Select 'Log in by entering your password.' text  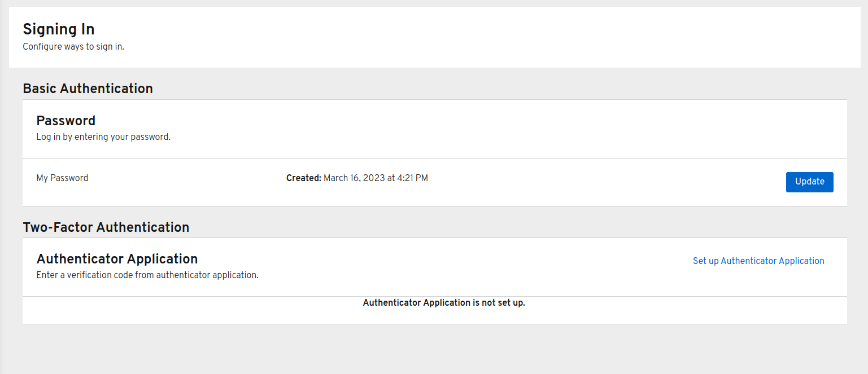pos(103,137)
